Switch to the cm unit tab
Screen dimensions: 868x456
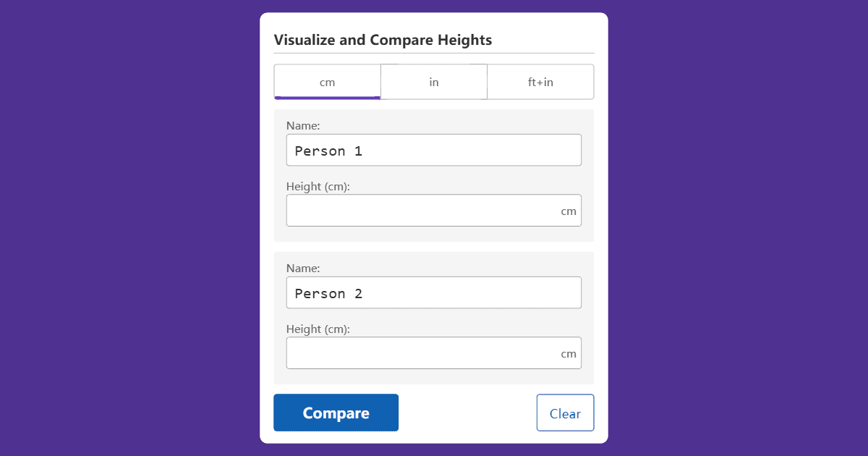click(x=327, y=81)
